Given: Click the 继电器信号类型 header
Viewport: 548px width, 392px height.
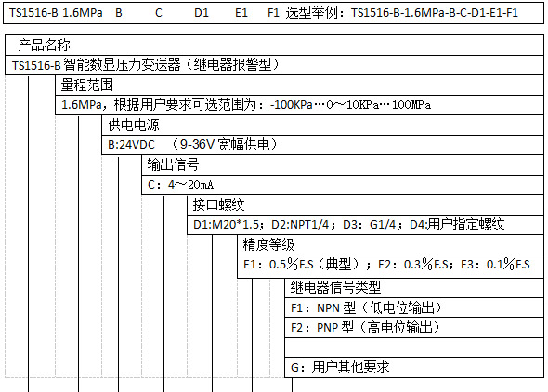Looking at the screenshot, I should 414,288.
